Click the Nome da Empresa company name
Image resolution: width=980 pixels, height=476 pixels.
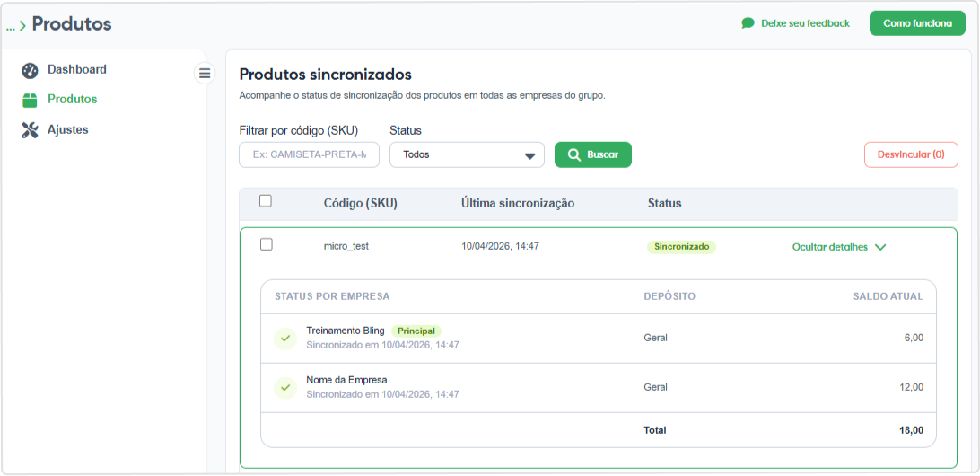point(347,380)
